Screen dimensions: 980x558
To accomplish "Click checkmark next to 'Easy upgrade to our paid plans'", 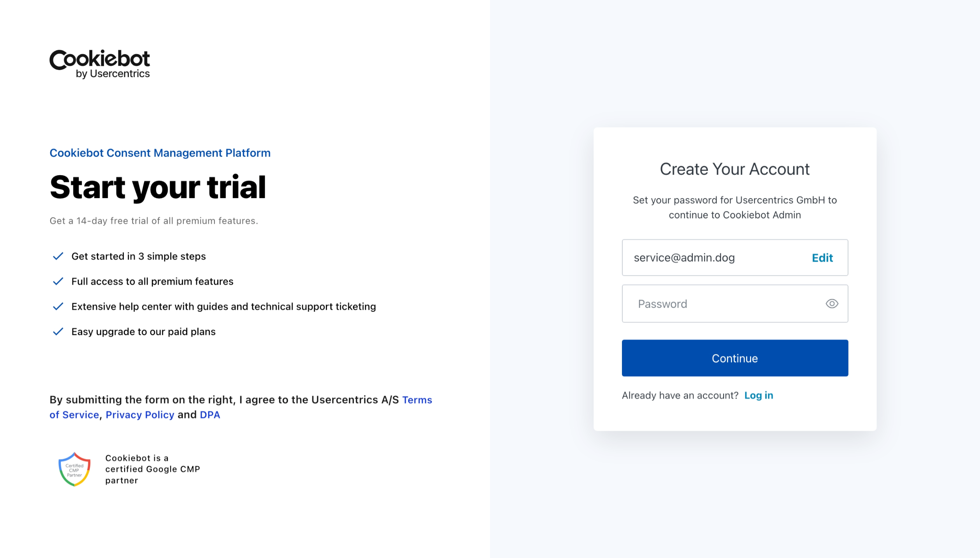I will click(x=58, y=332).
